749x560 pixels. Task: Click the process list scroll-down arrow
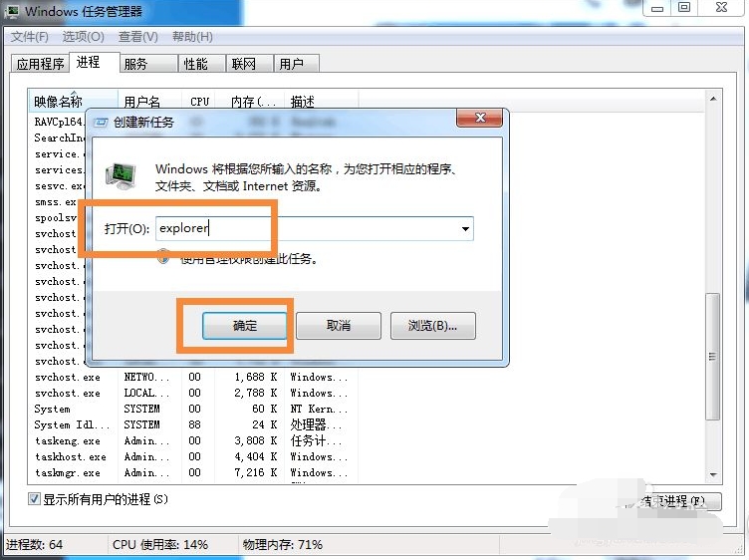(x=712, y=475)
